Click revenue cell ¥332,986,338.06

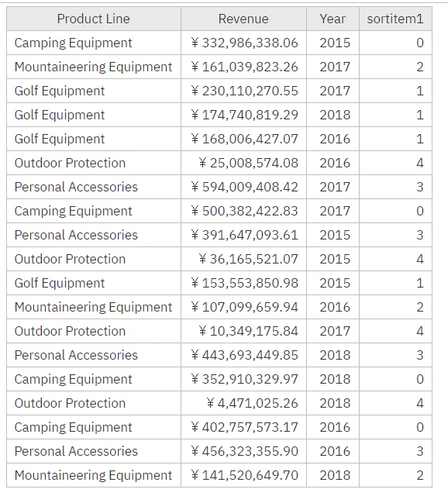pyautogui.click(x=244, y=43)
